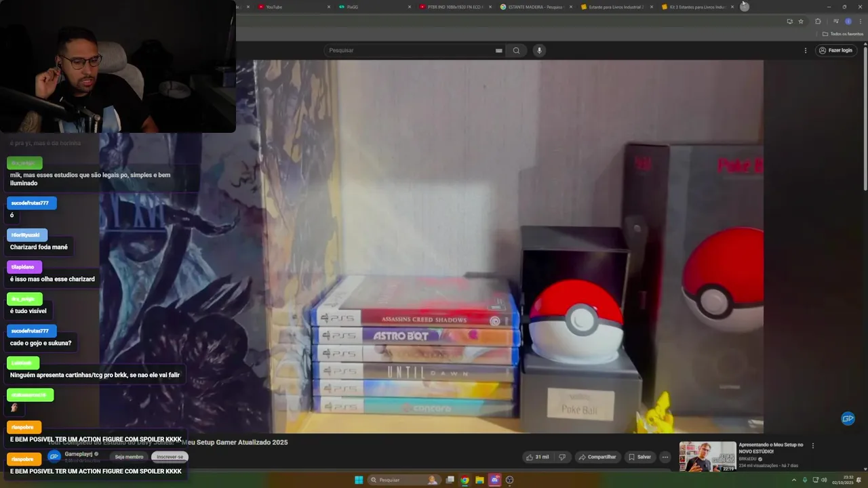Dislike the video with thumbs-down icon
Image resolution: width=868 pixels, height=488 pixels.
coord(562,457)
